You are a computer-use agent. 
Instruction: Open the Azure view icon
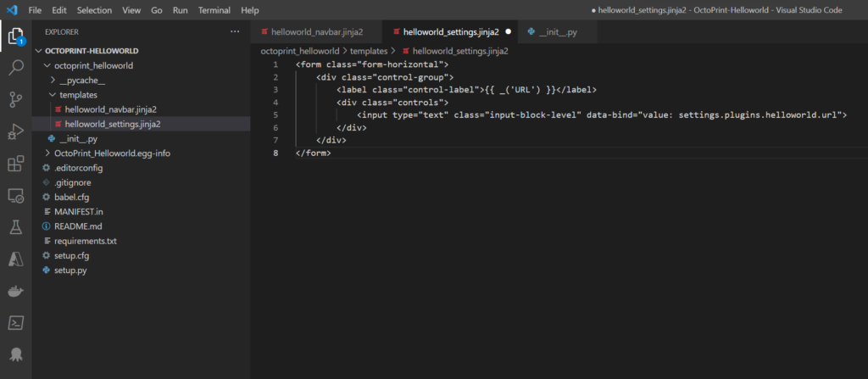15,259
